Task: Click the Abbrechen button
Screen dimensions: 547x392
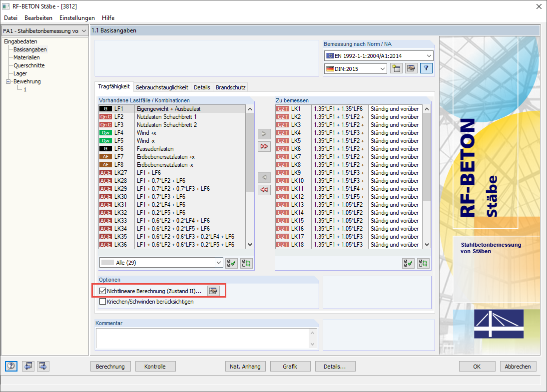Action: click(x=518, y=367)
